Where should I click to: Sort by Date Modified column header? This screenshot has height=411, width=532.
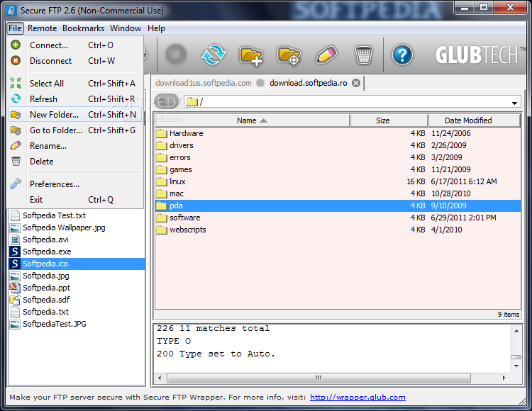coord(474,120)
